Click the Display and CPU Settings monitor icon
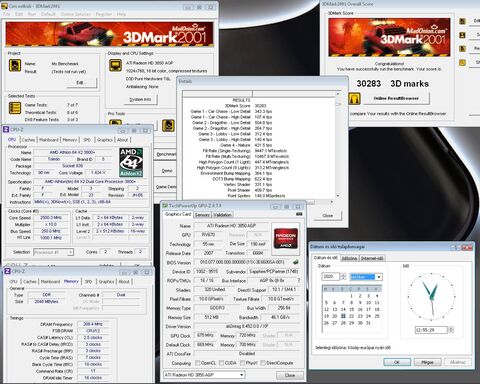480x384 pixels. pos(115,65)
